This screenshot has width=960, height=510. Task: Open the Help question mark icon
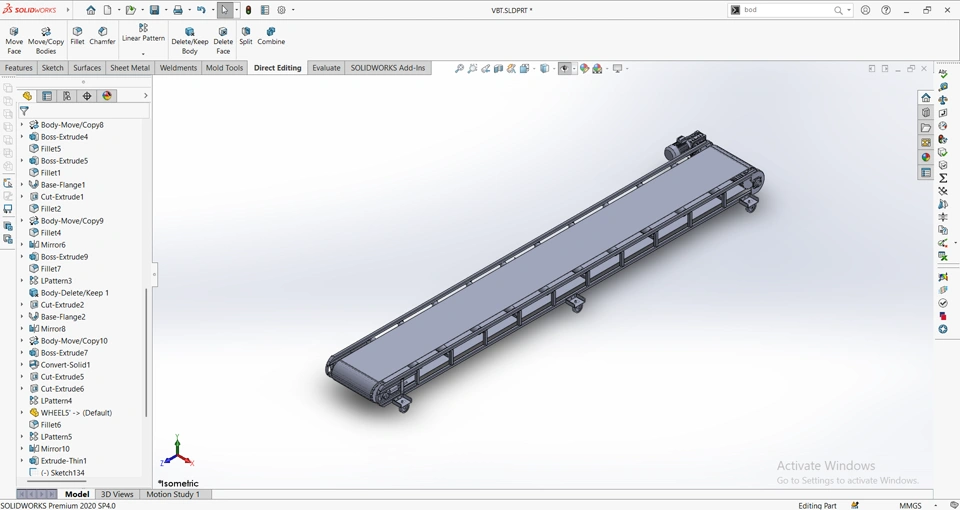pos(886,10)
